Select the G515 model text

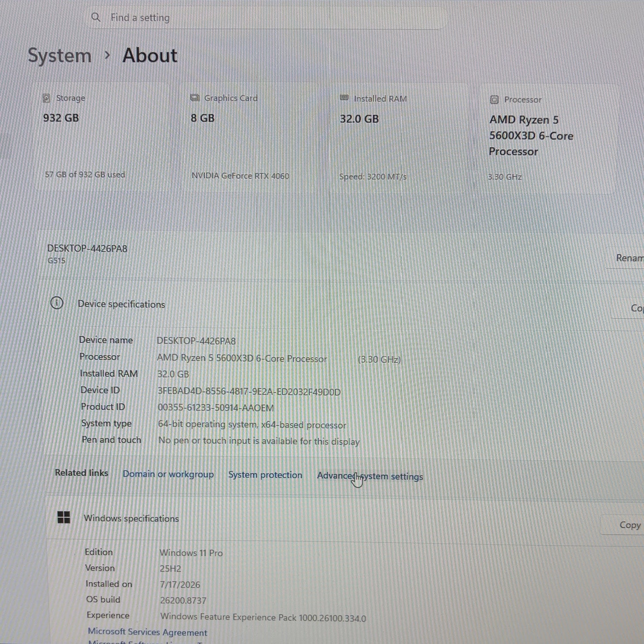[56, 261]
